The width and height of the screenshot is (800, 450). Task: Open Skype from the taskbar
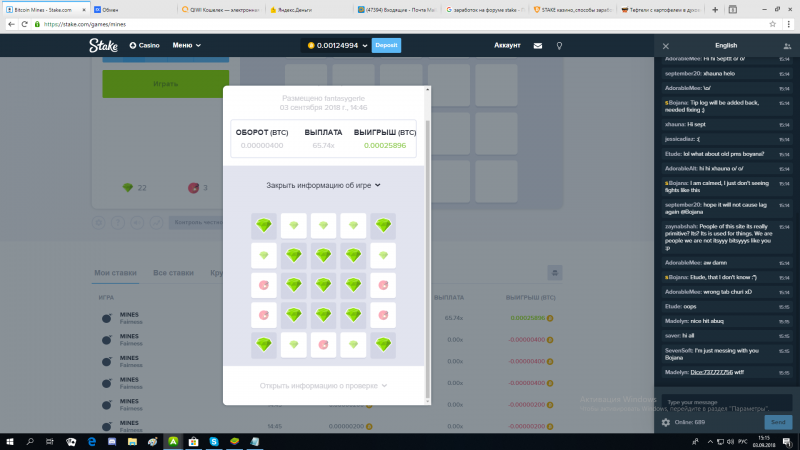(x=214, y=442)
